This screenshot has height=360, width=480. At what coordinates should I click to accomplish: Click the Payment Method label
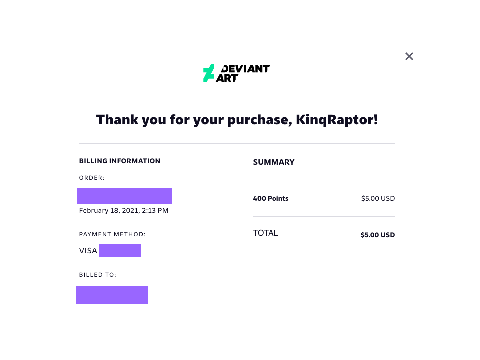112,234
